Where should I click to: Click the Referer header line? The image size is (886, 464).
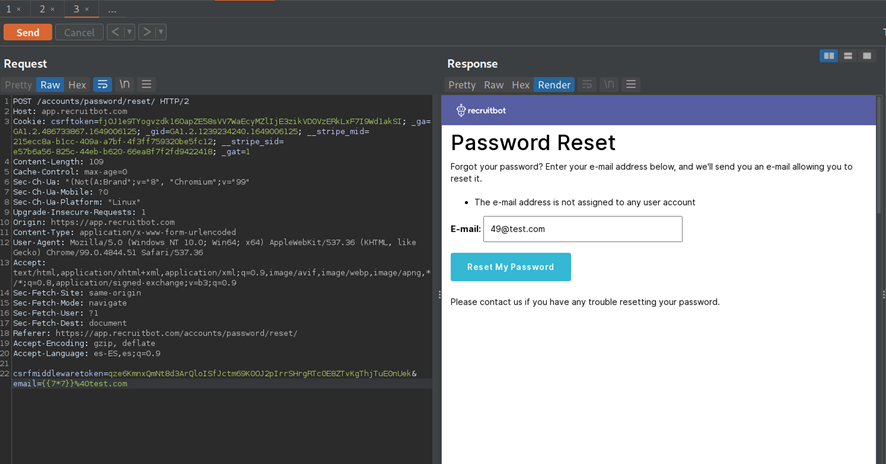(155, 333)
